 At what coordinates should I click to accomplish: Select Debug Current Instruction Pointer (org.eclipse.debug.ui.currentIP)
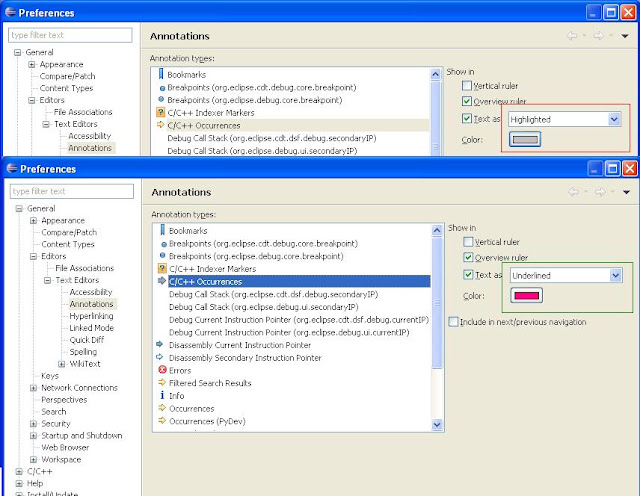[289, 332]
